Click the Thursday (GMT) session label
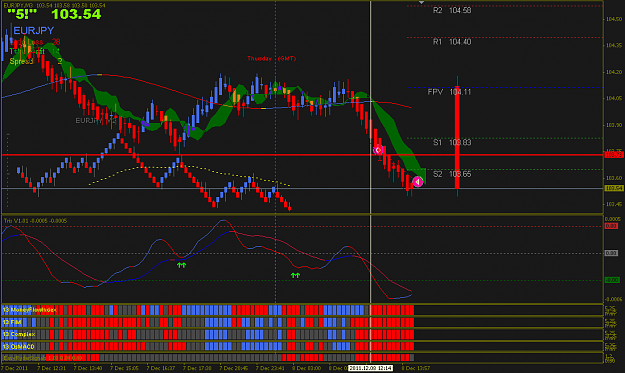 271,59
